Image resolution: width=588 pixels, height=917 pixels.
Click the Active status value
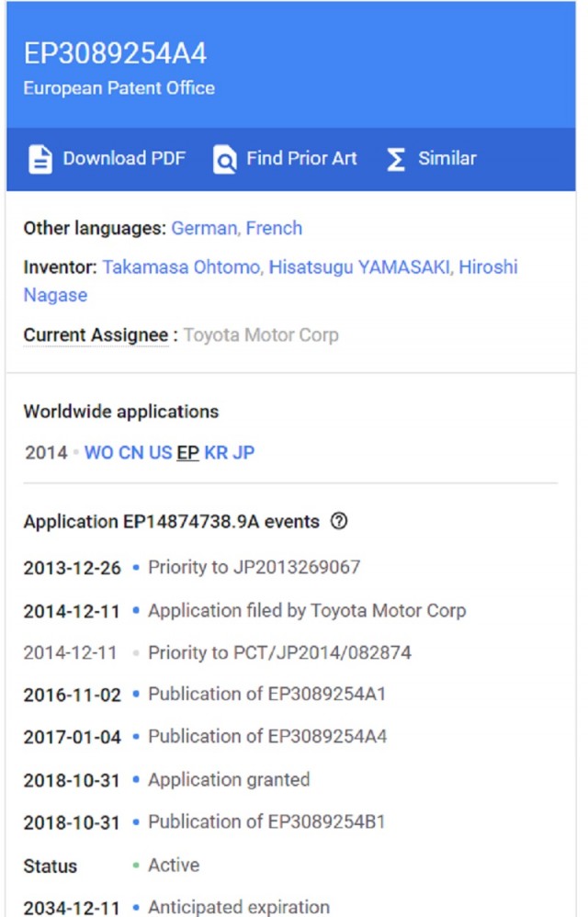point(174,865)
